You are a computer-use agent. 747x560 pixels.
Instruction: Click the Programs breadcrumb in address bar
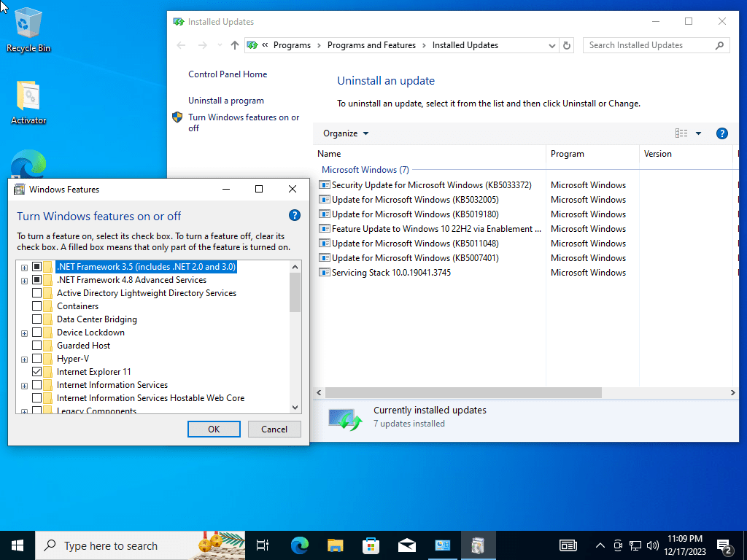pos(292,45)
